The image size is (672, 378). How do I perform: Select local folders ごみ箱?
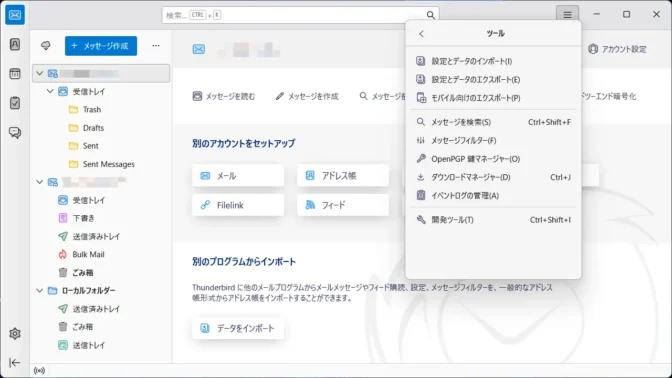click(101, 327)
